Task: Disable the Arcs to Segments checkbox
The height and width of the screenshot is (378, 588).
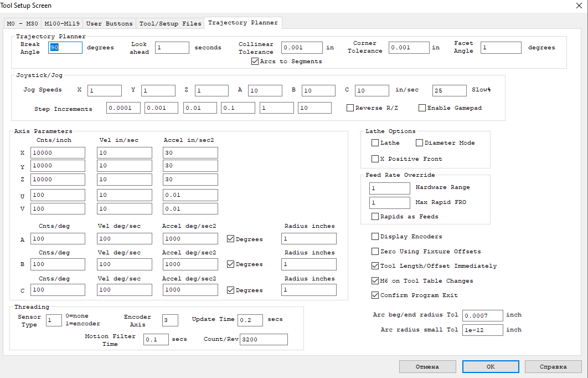Action: click(x=255, y=62)
